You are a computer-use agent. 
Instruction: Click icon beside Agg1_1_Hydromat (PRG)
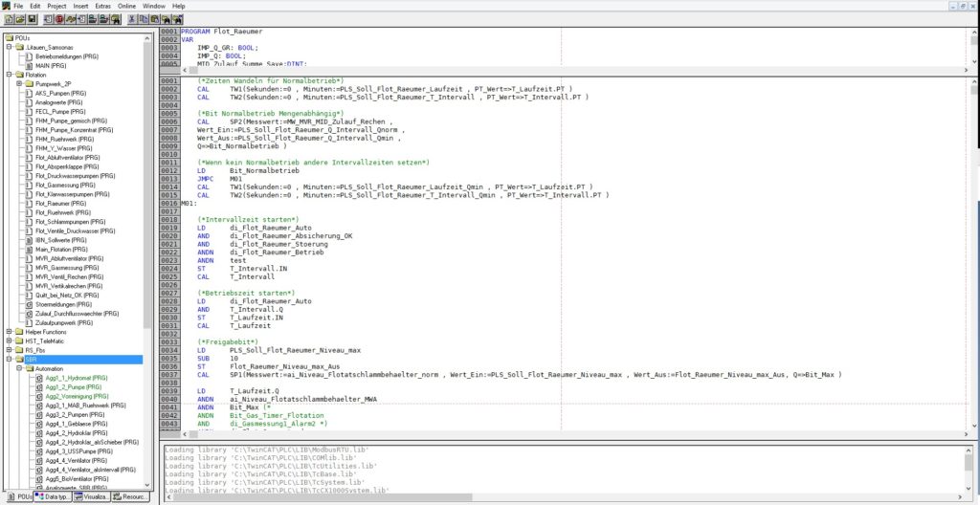(38, 378)
